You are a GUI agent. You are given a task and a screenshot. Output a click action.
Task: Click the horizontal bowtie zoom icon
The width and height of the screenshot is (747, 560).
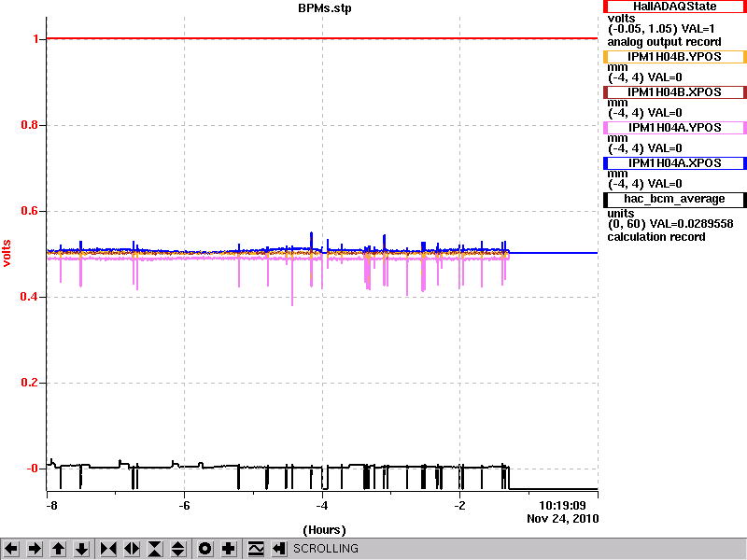click(108, 549)
